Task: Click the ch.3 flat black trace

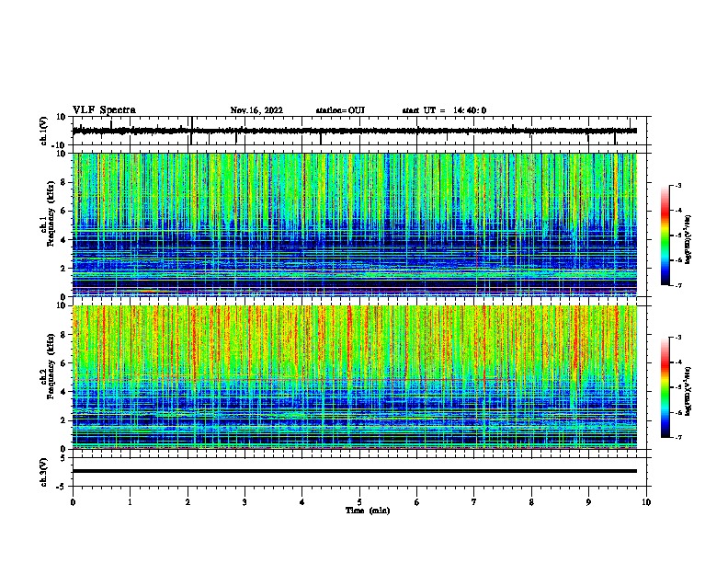Action: [354, 471]
